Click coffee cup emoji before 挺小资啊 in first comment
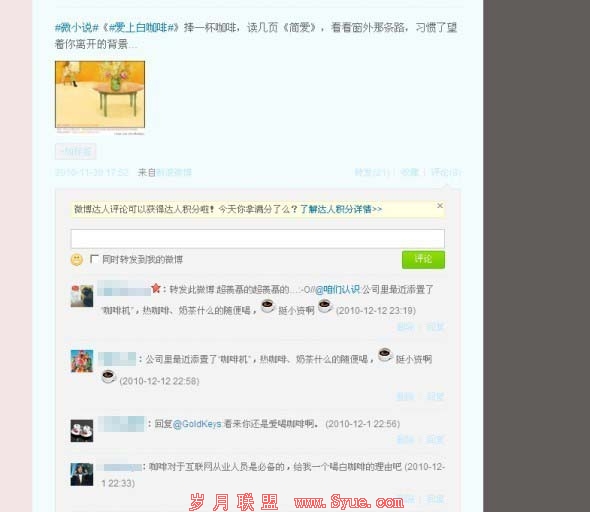The height and width of the screenshot is (512, 590). 268,306
